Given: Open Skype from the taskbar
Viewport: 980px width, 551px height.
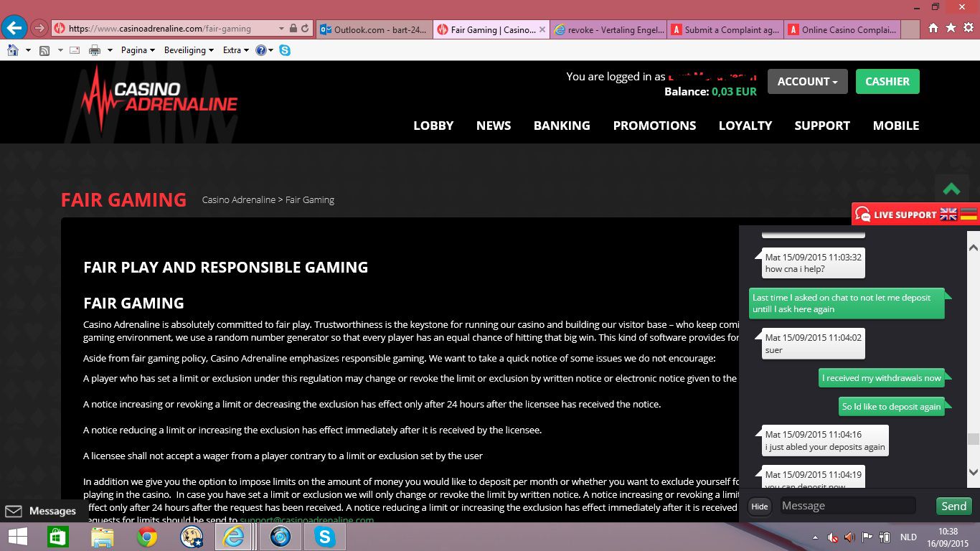Looking at the screenshot, I should point(325,537).
